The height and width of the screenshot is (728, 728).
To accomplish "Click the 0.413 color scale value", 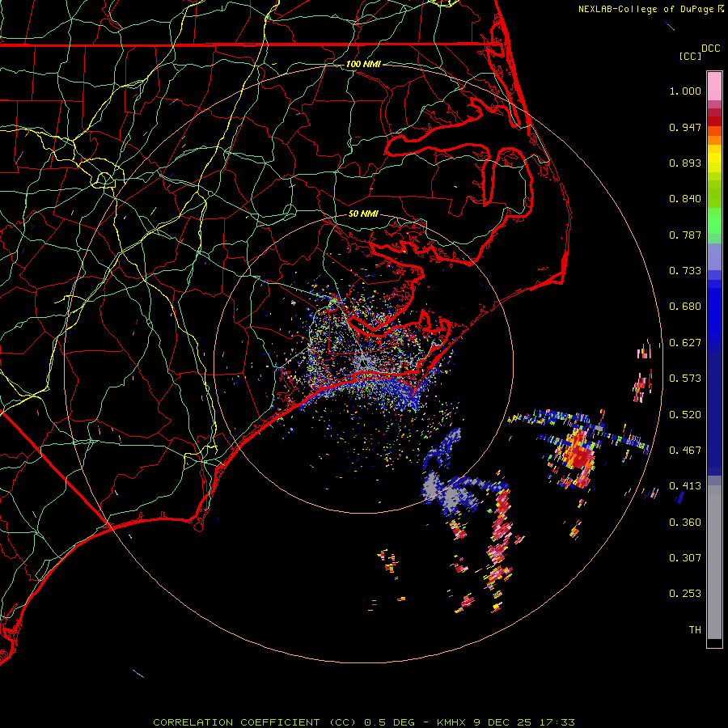I will pos(685,486).
